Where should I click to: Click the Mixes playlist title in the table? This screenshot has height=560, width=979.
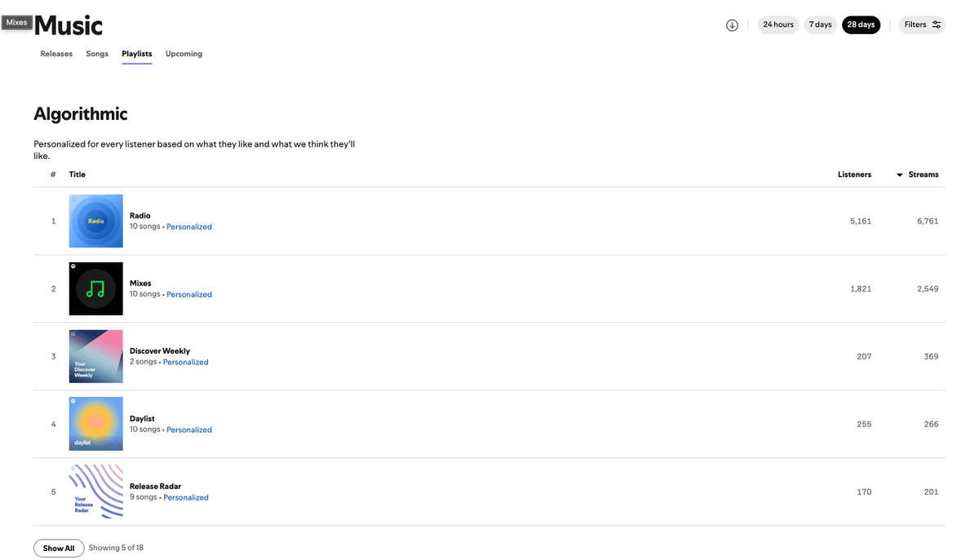point(140,284)
